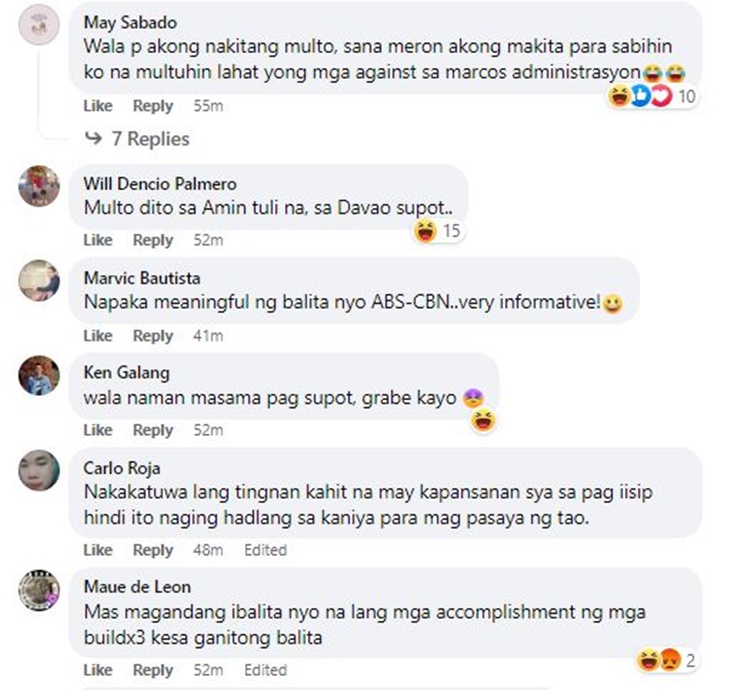Open Edited label on Maue de Leon's comment
This screenshot has height=690, width=750.
pos(265,670)
